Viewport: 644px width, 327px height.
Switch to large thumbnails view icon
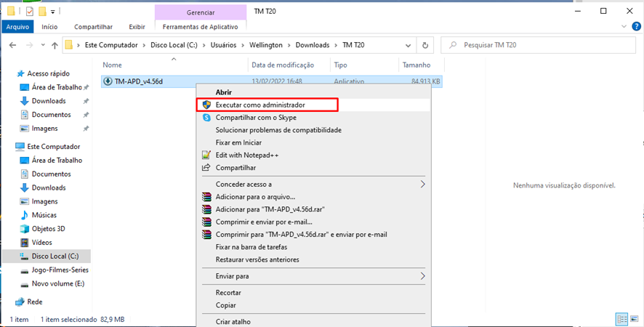click(635, 319)
